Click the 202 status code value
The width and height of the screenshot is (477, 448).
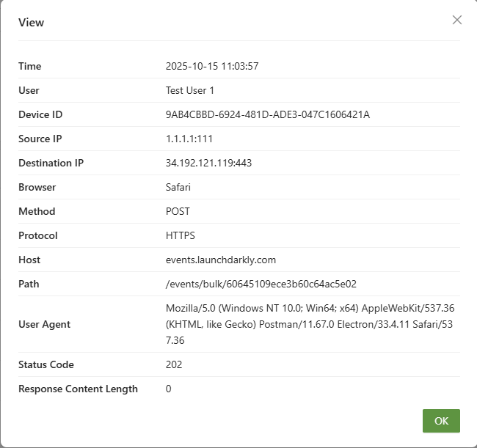174,364
